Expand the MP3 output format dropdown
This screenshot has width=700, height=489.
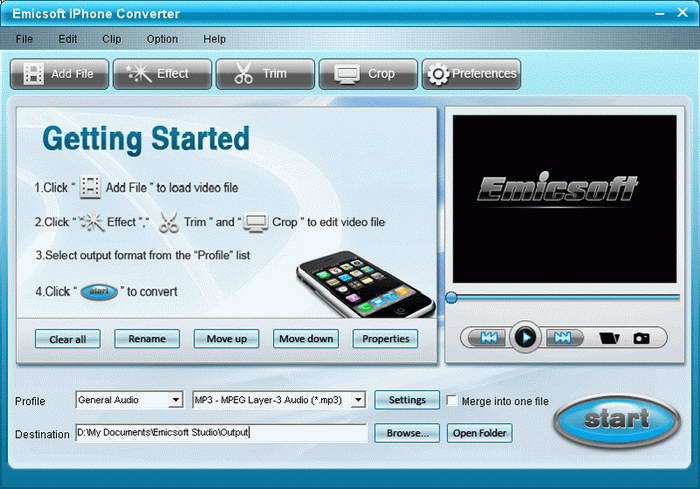pos(358,400)
